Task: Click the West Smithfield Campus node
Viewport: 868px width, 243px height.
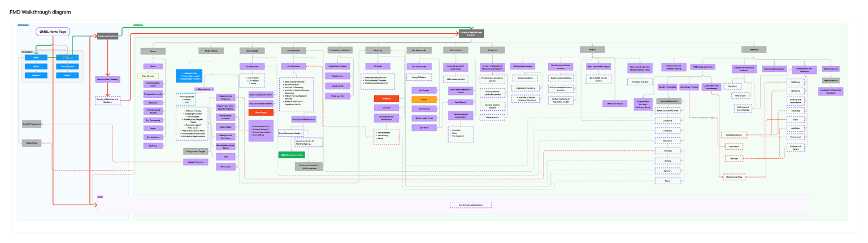Action: point(598,66)
